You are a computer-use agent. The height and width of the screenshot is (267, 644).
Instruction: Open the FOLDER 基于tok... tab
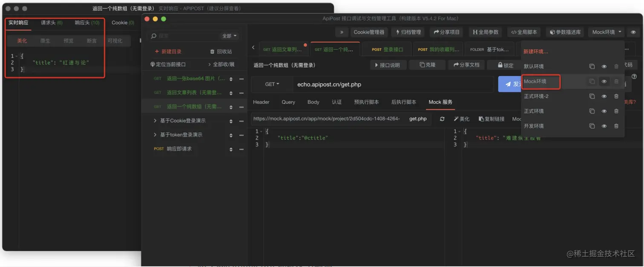tap(489, 49)
